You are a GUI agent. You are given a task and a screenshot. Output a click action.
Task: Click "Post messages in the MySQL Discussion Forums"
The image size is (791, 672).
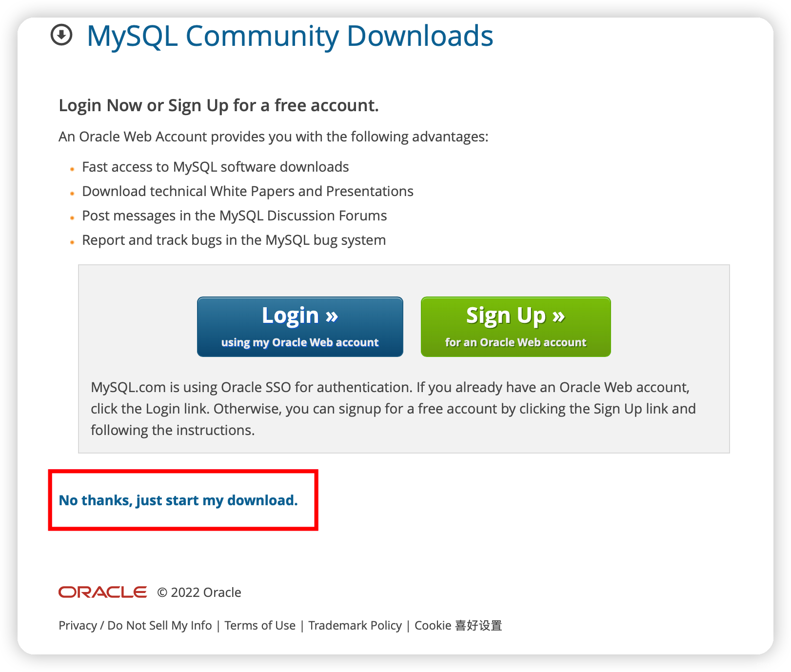(x=235, y=216)
